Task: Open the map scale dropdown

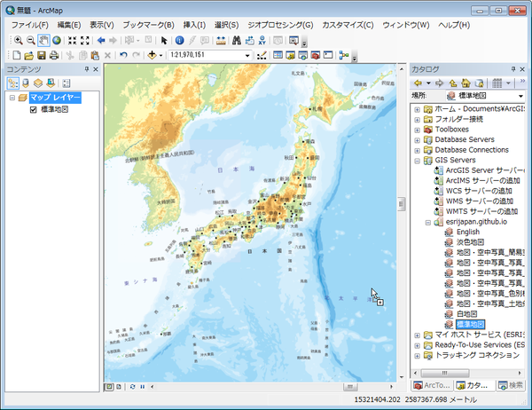Action: coord(247,56)
